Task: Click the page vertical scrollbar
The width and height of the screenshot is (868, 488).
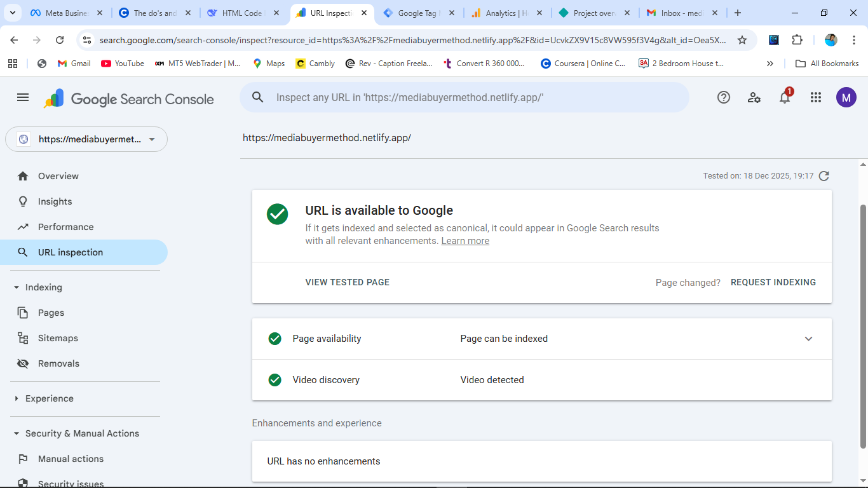Action: 863,327
